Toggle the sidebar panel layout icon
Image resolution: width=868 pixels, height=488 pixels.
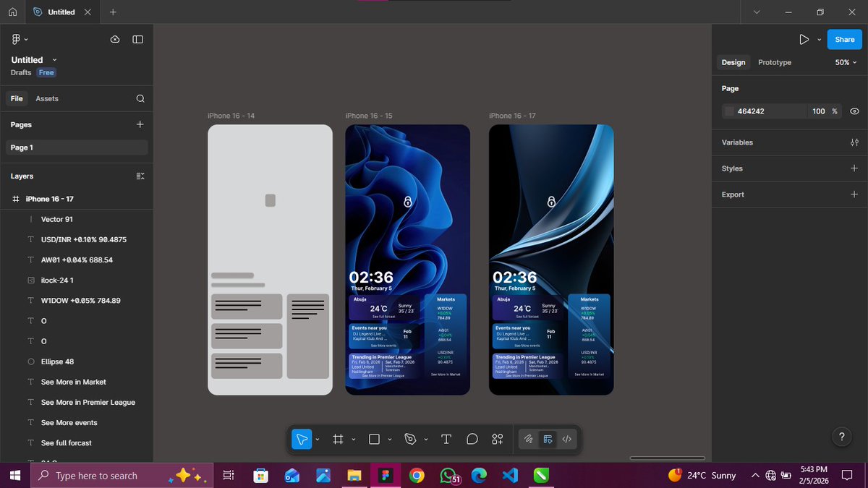[x=138, y=39]
